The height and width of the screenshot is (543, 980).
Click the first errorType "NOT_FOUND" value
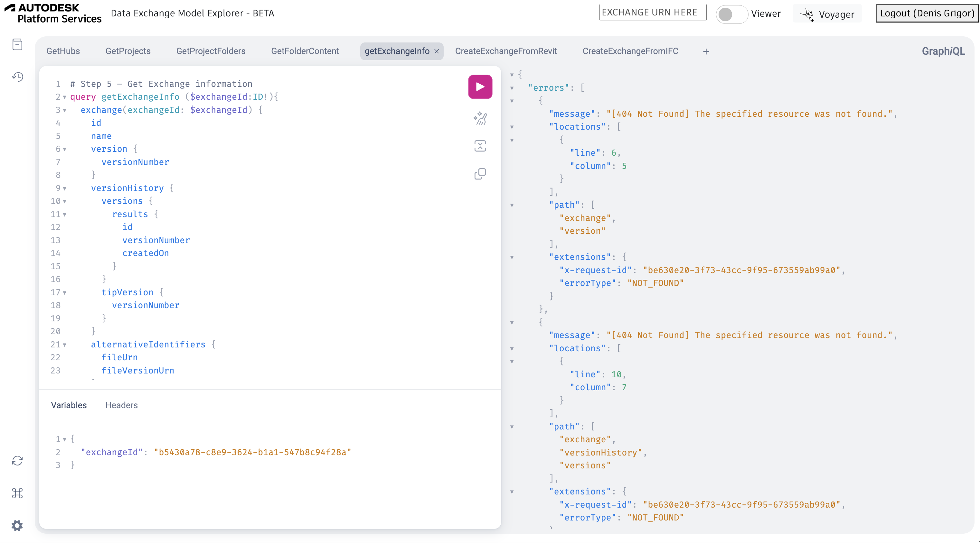click(x=655, y=283)
